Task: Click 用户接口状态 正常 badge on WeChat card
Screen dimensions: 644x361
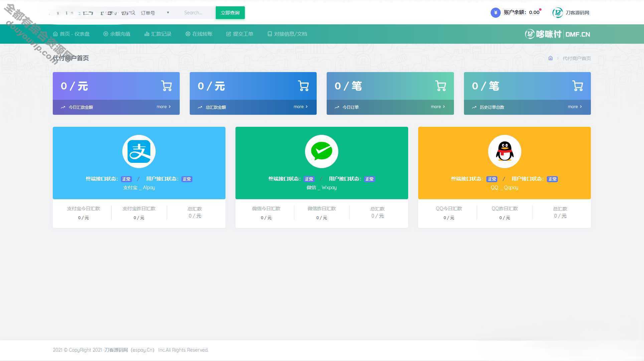Action: (369, 179)
